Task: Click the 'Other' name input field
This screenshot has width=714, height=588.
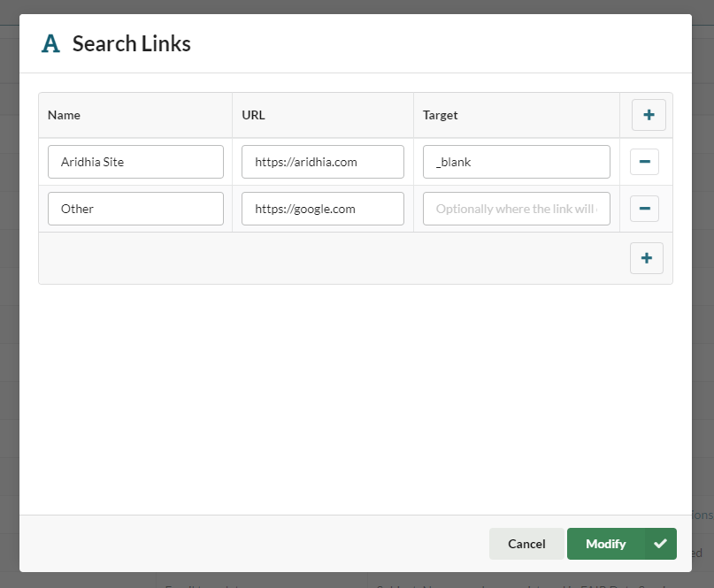Action: (135, 209)
